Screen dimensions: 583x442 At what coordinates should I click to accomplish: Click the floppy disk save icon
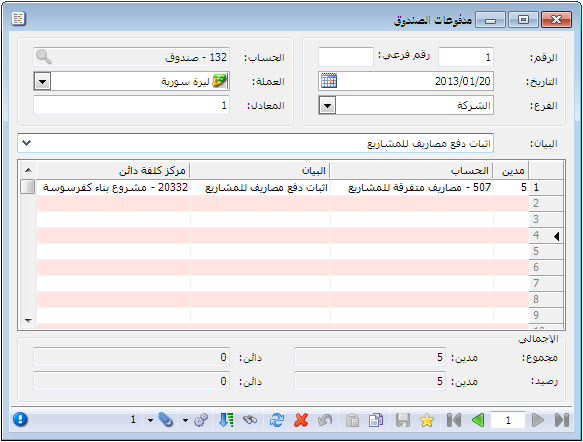(403, 420)
